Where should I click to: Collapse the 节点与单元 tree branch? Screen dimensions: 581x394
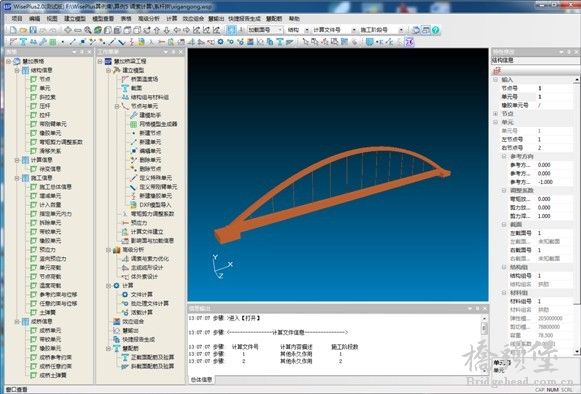(117, 106)
